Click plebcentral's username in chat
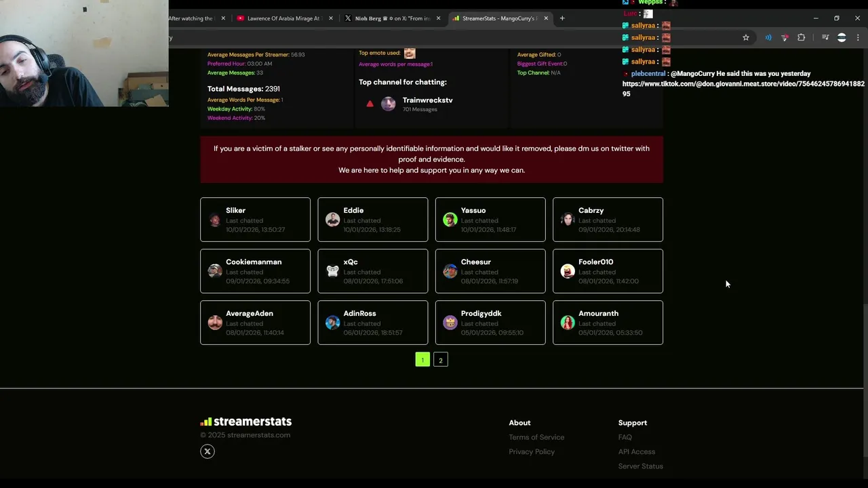 tap(648, 73)
